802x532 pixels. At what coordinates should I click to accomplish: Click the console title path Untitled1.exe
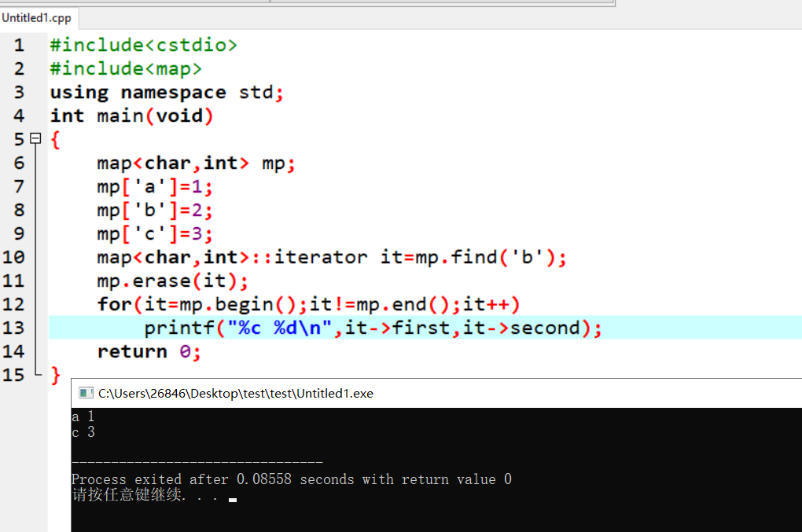coord(235,393)
